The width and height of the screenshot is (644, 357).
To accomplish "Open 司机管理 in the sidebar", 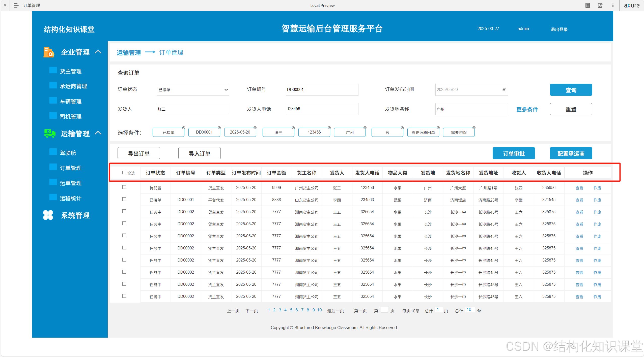I will tap(71, 117).
